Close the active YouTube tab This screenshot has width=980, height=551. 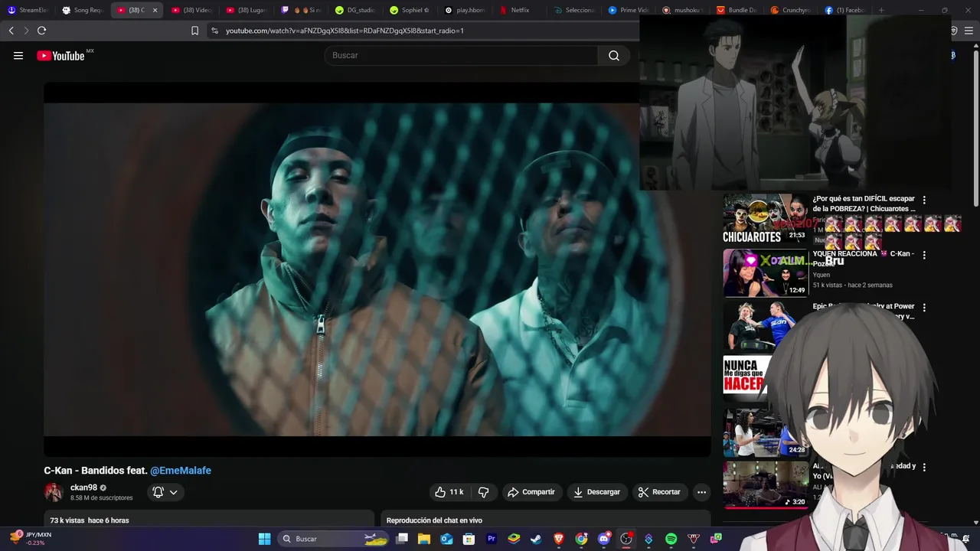point(155,10)
